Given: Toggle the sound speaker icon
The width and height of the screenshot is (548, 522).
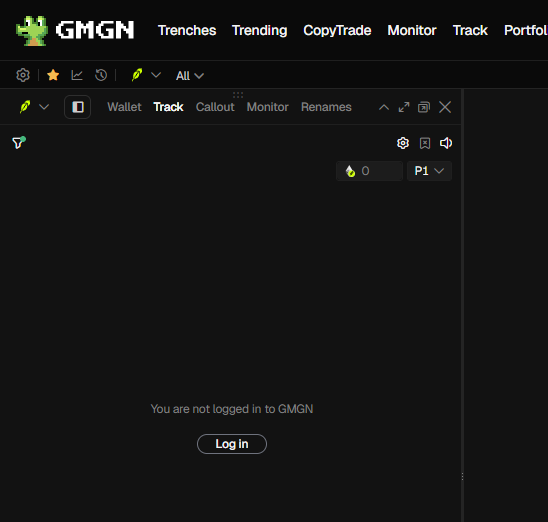Looking at the screenshot, I should tap(446, 143).
